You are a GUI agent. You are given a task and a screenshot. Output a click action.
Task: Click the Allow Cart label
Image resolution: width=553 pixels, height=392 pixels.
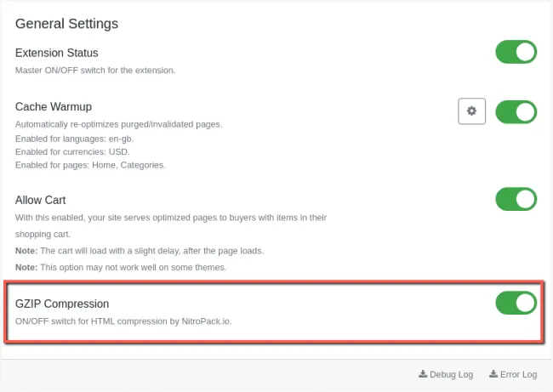(41, 201)
